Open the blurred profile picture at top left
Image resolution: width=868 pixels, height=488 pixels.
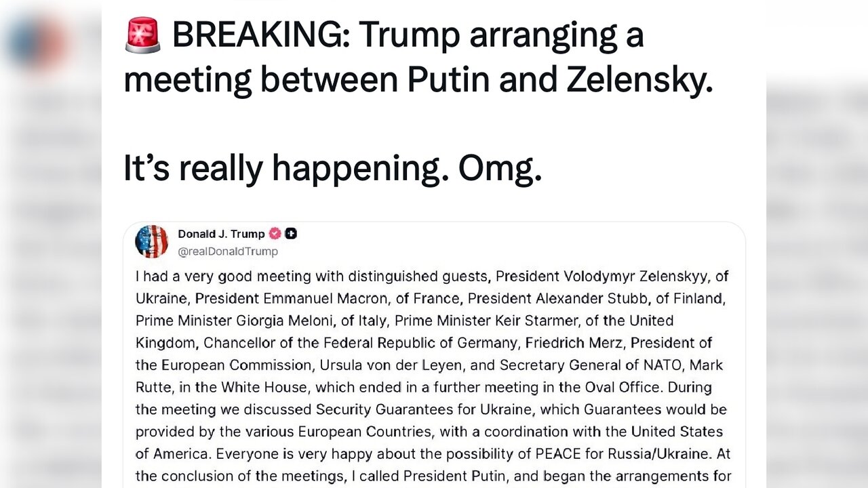[38, 42]
